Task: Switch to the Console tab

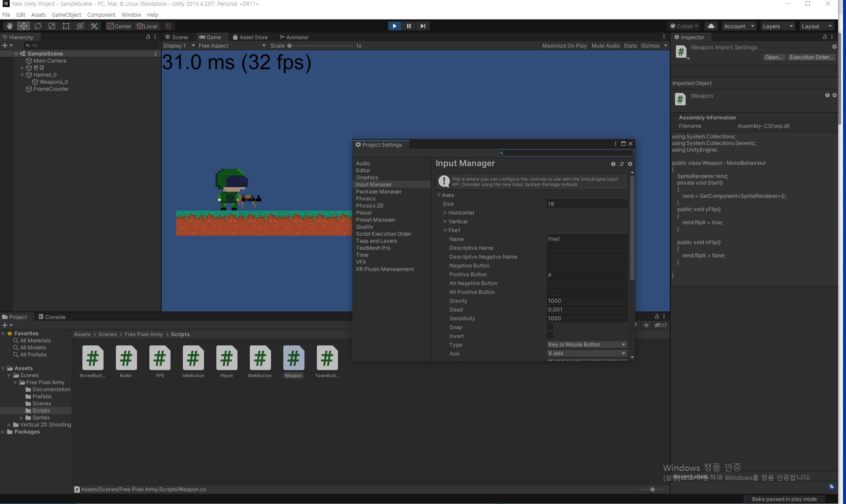Action: (x=52, y=317)
